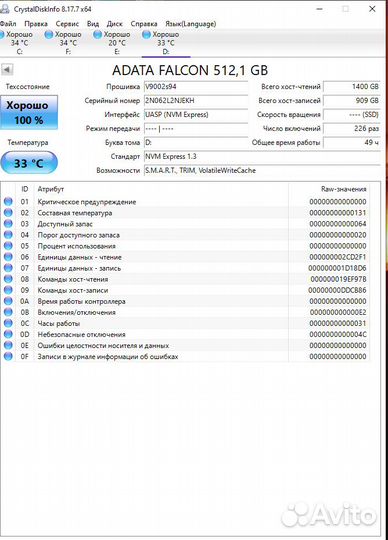Click the Интерфейс field UASP (NVM Express)
388x540 pixels.
click(196, 115)
